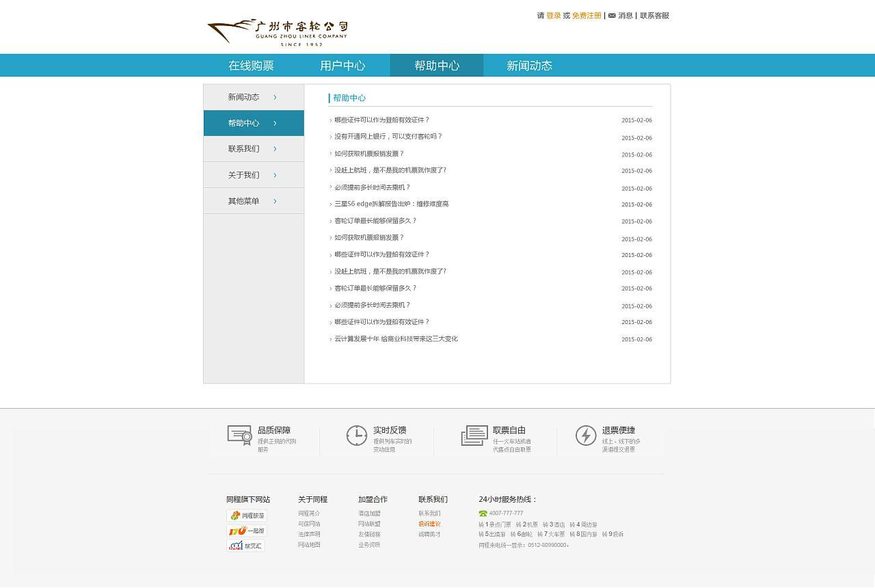Click footer link 酒店加盟
The width and height of the screenshot is (875, 588).
click(x=369, y=513)
